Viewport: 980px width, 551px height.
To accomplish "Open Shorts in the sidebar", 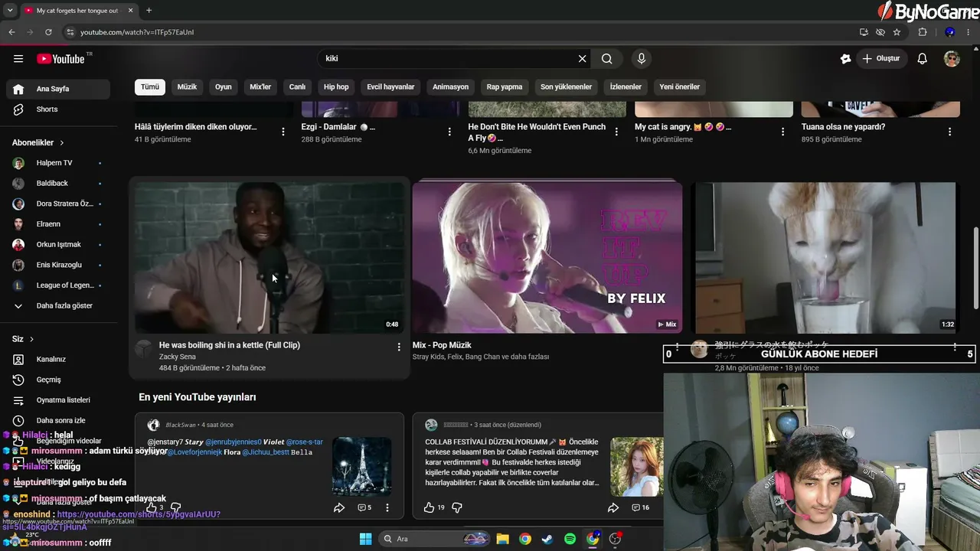I will pos(58,109).
